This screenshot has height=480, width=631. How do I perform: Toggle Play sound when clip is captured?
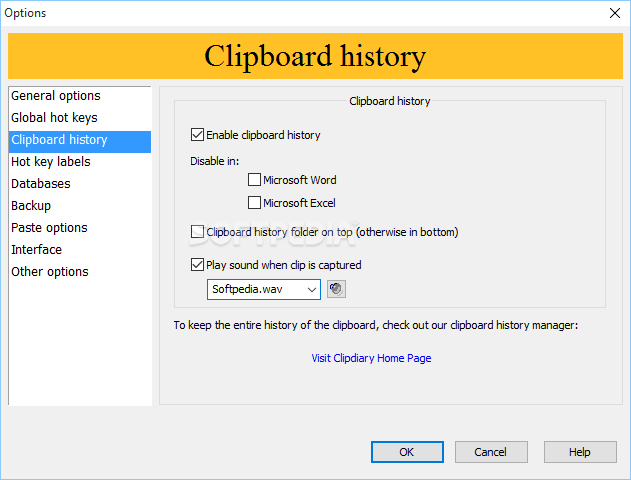(197, 265)
